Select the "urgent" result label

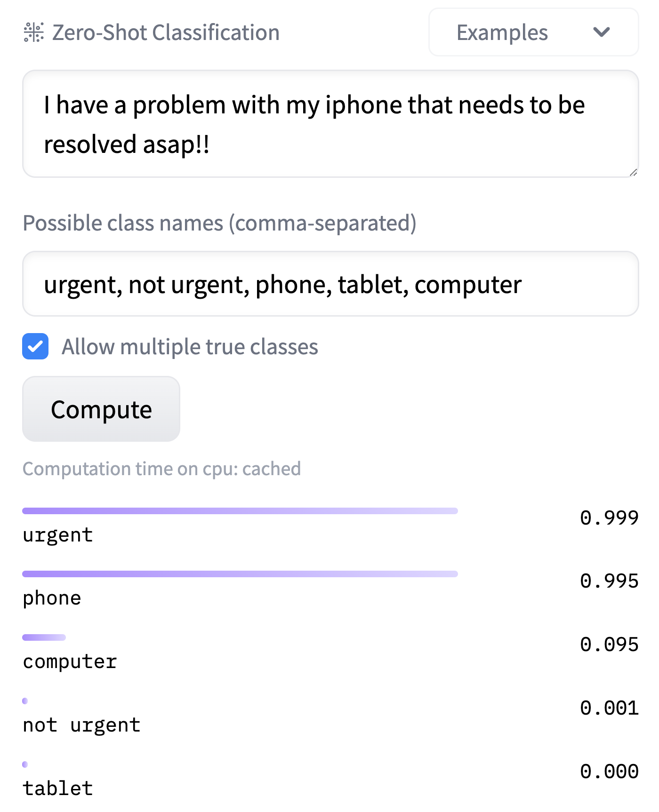pos(58,535)
